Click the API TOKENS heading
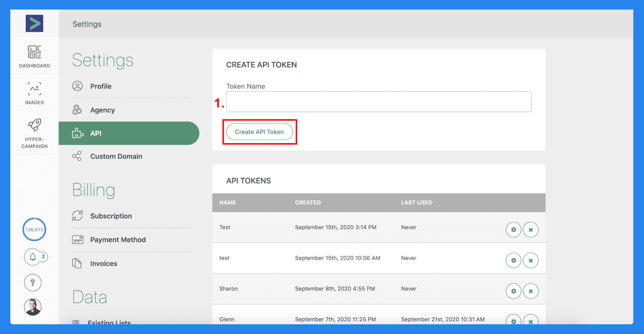The height and width of the screenshot is (334, 644). pyautogui.click(x=248, y=181)
